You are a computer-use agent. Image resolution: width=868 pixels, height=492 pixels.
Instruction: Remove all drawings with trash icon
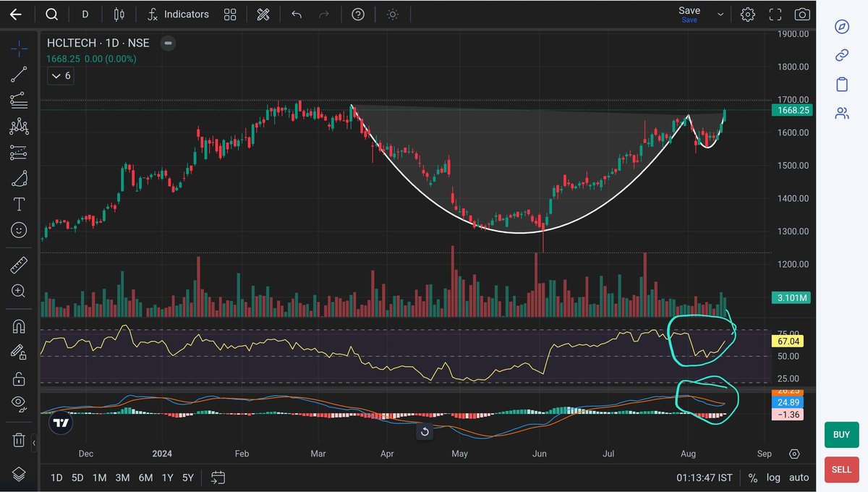point(20,439)
